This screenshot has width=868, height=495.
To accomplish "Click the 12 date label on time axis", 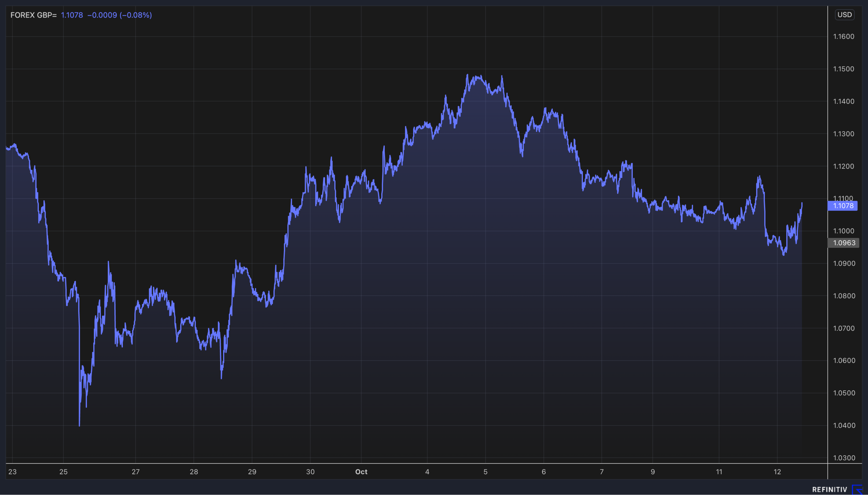I will tap(777, 472).
